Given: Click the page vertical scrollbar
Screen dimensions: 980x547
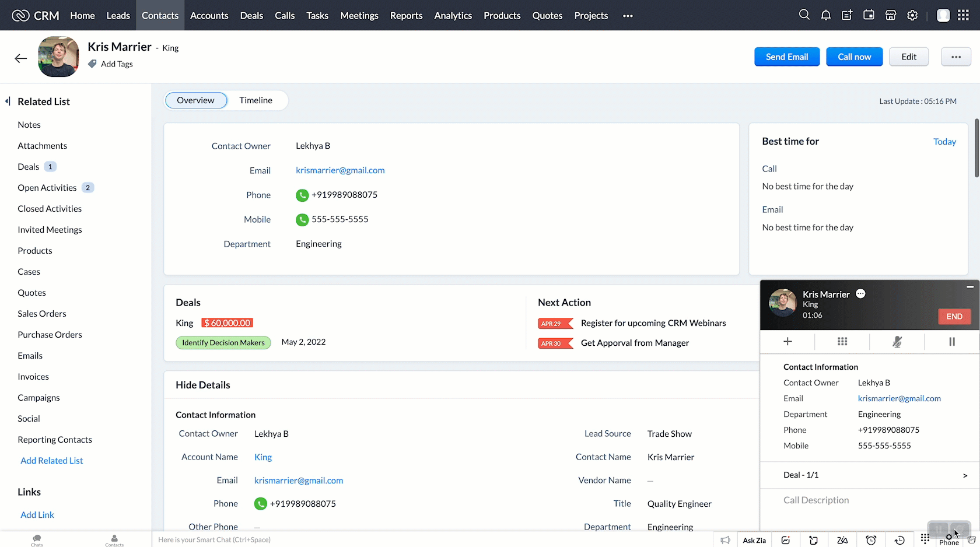Looking at the screenshot, I should point(977,149).
